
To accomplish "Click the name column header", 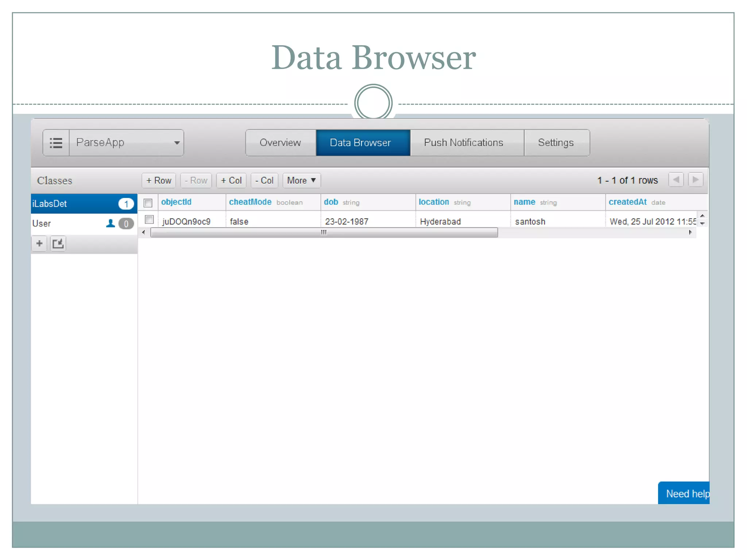I will point(558,202).
